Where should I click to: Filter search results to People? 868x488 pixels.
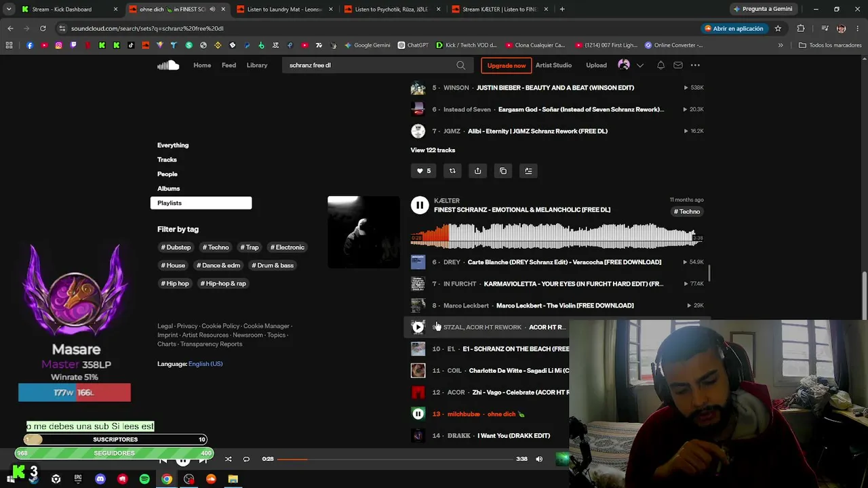[x=167, y=174]
